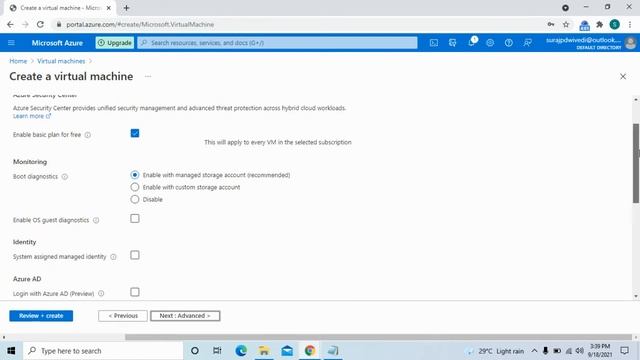Open the Feedback icon in Azure header
This screenshot has width=640, height=360.
[x=527, y=43]
